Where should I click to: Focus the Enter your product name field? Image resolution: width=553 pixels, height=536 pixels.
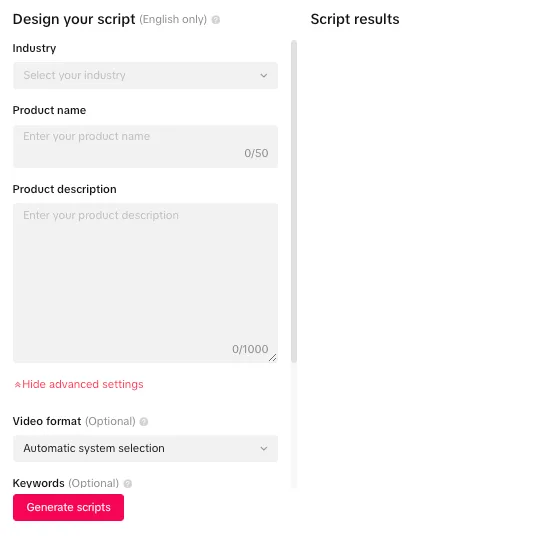145,146
